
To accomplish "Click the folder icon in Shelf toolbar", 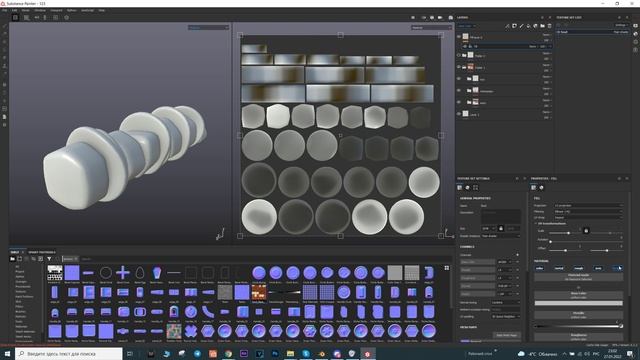I will (13, 259).
